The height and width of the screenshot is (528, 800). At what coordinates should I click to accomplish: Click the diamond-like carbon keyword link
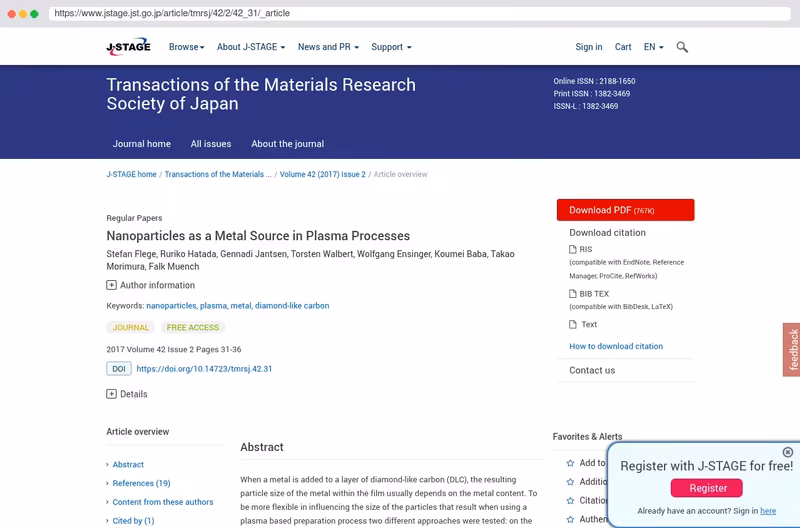[292, 306]
